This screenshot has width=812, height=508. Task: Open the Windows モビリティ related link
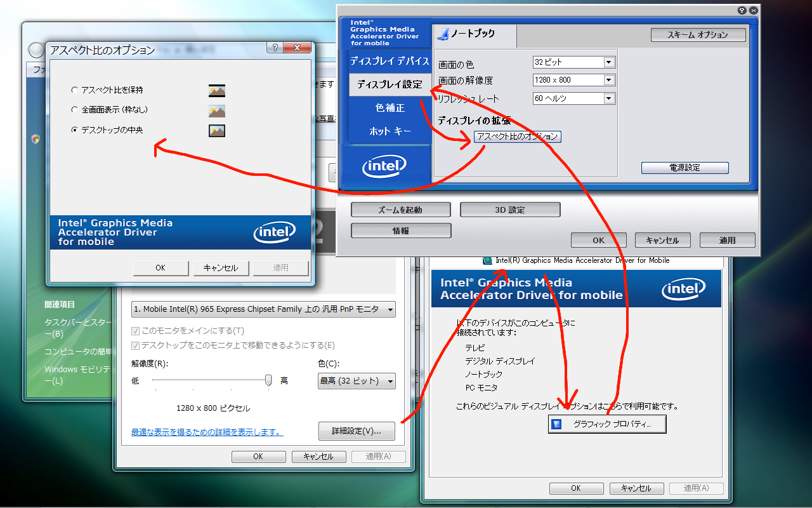79,375
